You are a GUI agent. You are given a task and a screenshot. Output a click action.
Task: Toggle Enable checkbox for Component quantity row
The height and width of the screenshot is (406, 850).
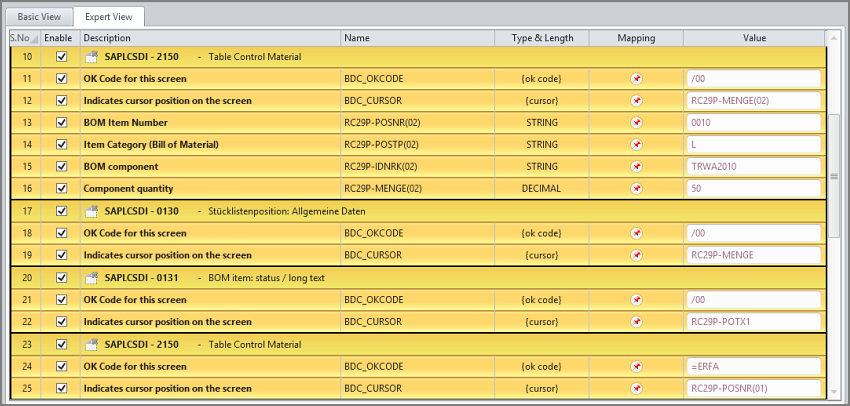61,189
